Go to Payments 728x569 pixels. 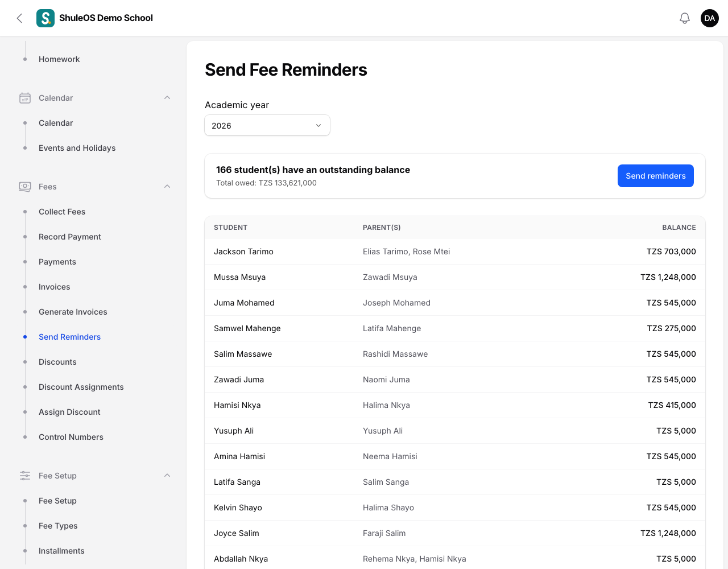coord(57,262)
